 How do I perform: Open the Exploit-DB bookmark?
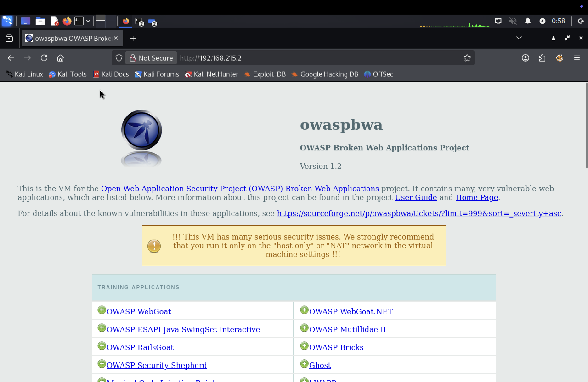pyautogui.click(x=265, y=74)
